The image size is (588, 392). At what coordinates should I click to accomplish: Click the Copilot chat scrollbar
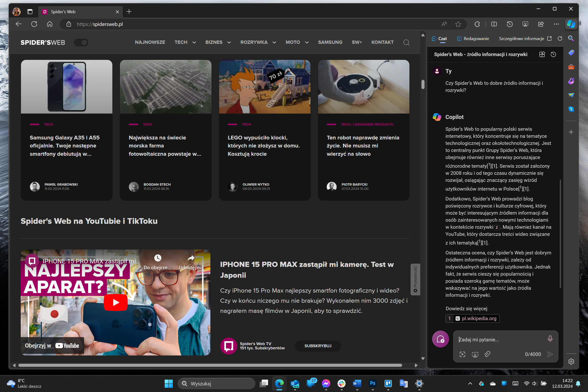[x=560, y=234]
